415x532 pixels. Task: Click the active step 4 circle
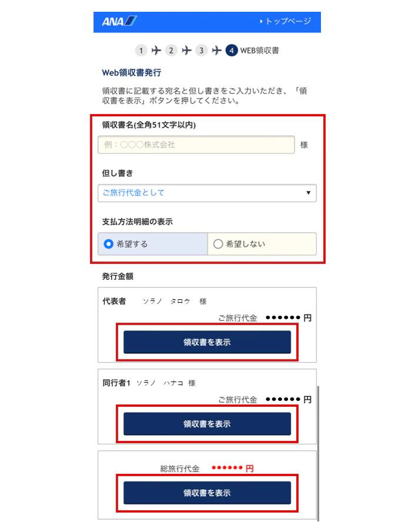pyautogui.click(x=232, y=51)
